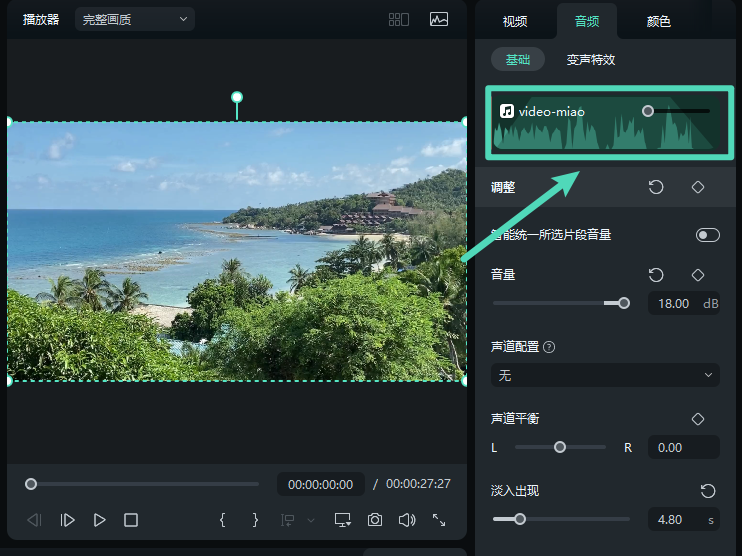Click the playback progress bar handle
The image size is (742, 556).
point(31,484)
